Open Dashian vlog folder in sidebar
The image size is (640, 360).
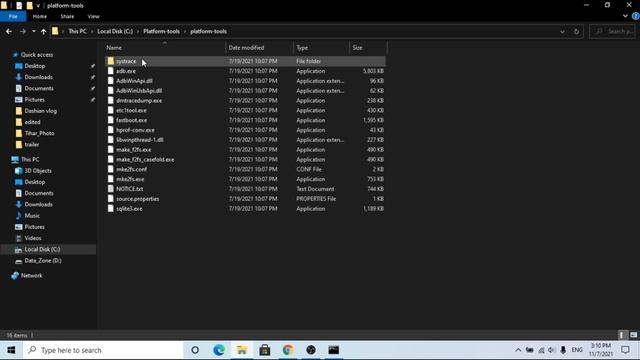(40, 111)
